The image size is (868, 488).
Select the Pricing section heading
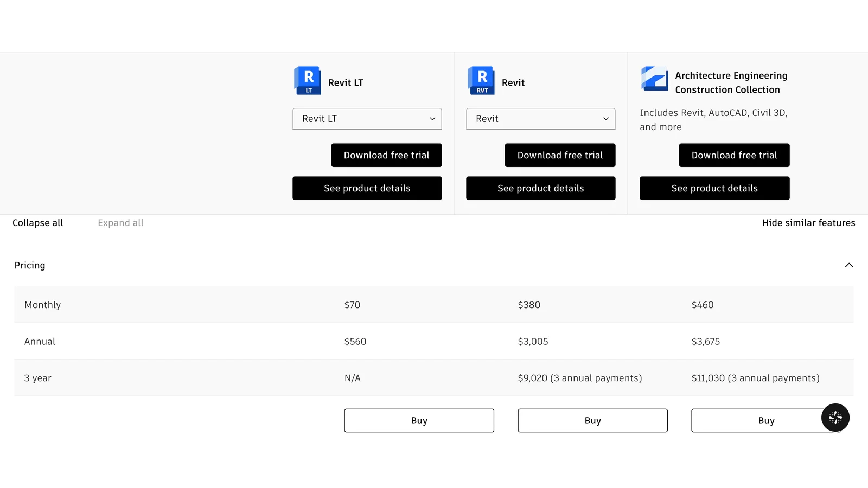click(x=30, y=265)
